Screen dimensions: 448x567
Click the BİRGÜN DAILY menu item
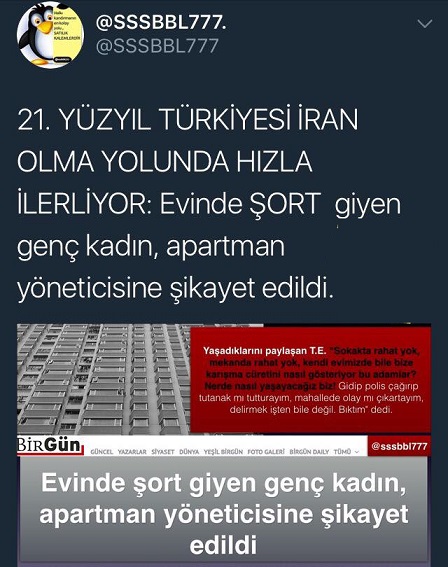click(310, 452)
